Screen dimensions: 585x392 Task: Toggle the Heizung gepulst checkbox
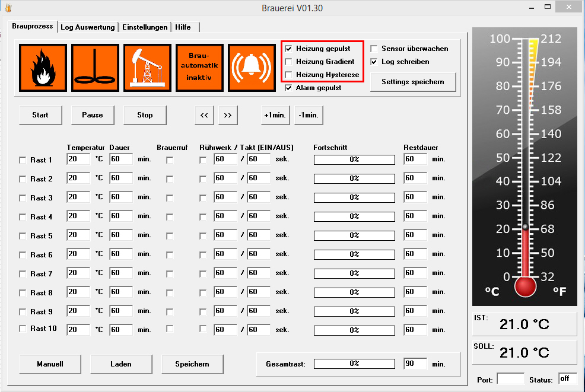coord(289,49)
